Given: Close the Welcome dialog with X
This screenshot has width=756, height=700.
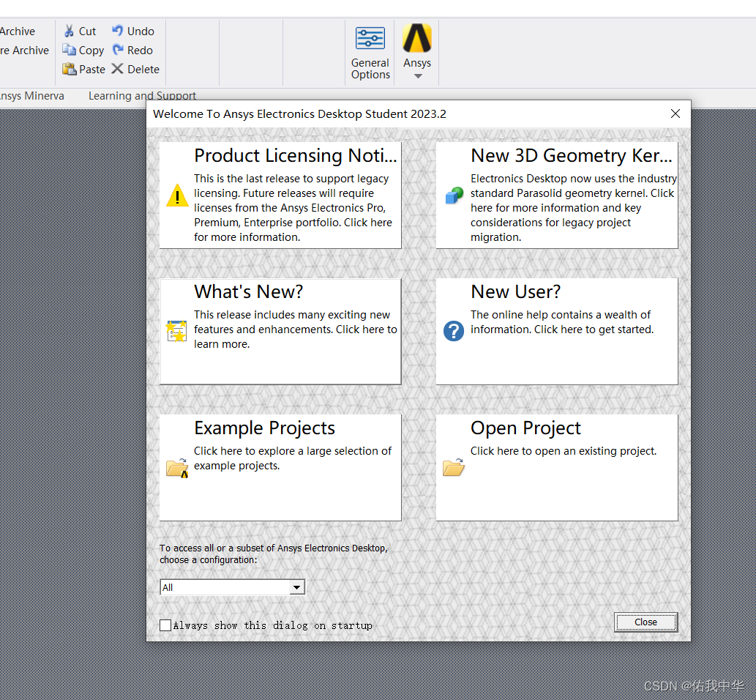Looking at the screenshot, I should coord(675,113).
